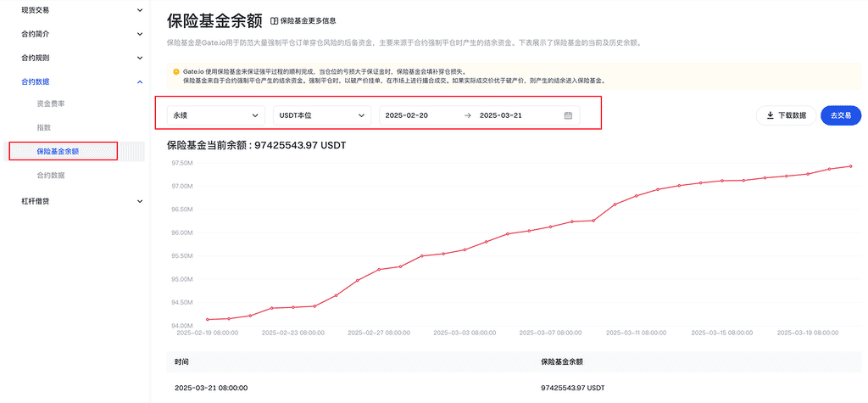This screenshot has height=403, width=868.
Task: Click the calendar icon in date range picker
Action: click(x=568, y=115)
